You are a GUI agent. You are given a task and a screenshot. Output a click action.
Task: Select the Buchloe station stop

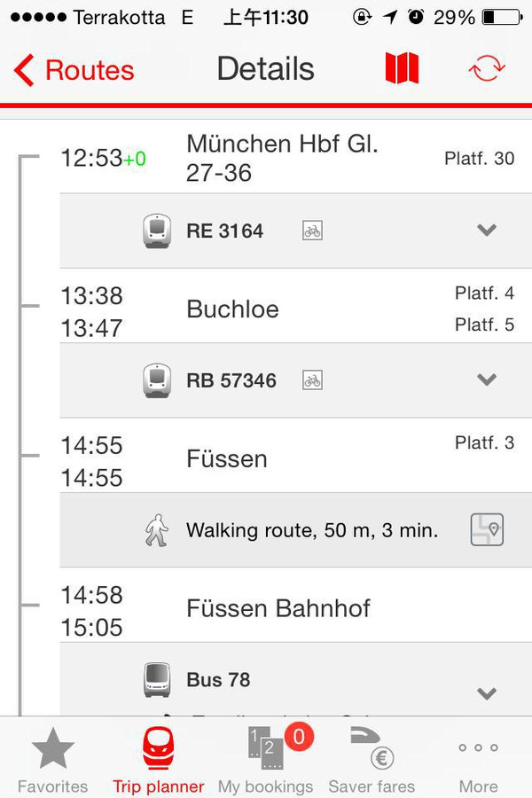(x=233, y=309)
